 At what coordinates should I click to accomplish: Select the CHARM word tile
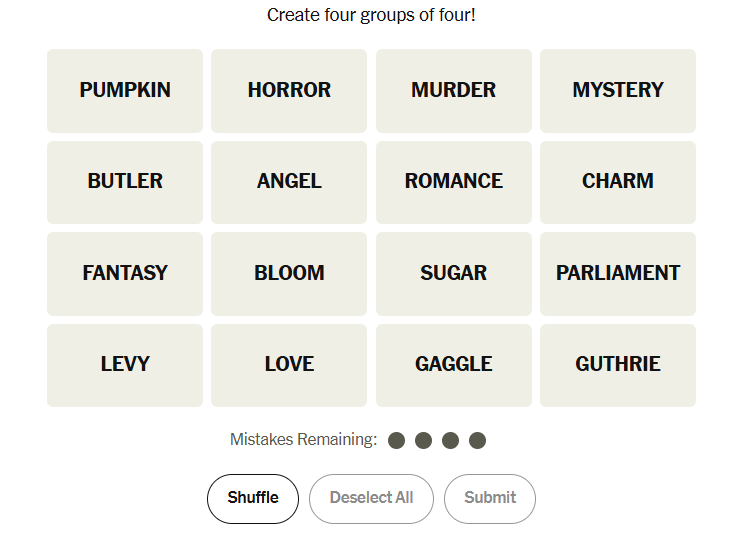click(618, 182)
